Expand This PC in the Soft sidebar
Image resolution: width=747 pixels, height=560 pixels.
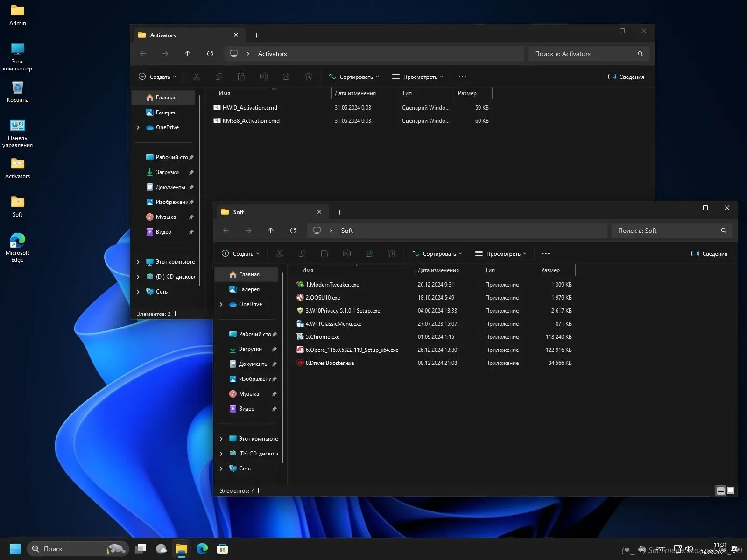(x=221, y=439)
